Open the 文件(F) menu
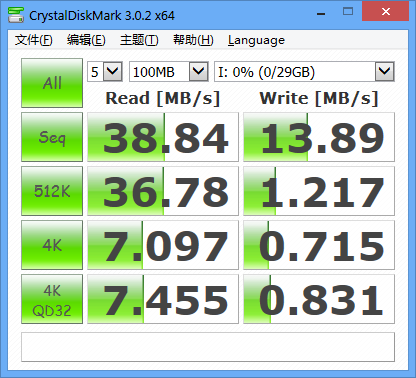The image size is (416, 378). click(x=33, y=40)
